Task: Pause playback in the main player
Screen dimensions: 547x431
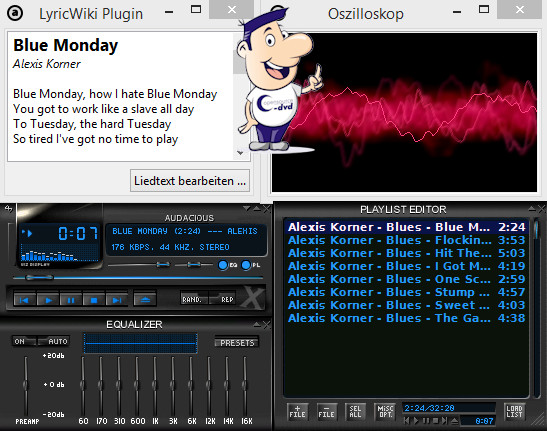Action: (x=71, y=300)
